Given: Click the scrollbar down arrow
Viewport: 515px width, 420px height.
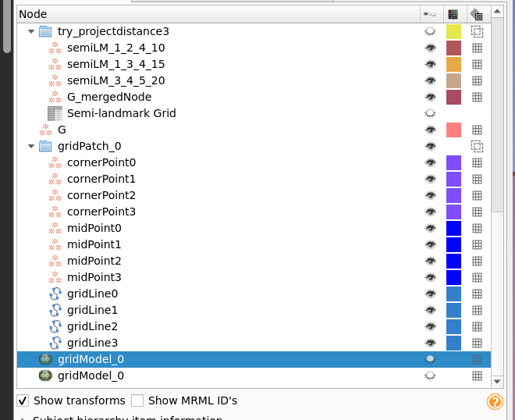Looking at the screenshot, I should 497,382.
